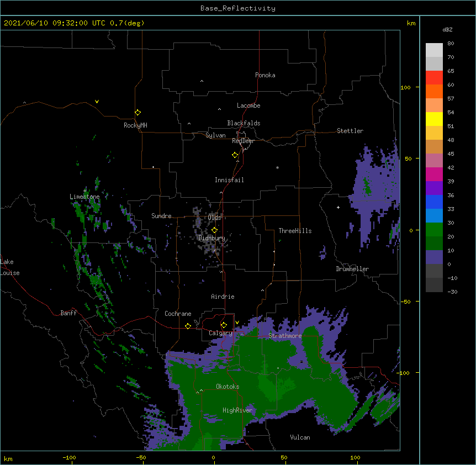Click the Limestone label

point(84,197)
